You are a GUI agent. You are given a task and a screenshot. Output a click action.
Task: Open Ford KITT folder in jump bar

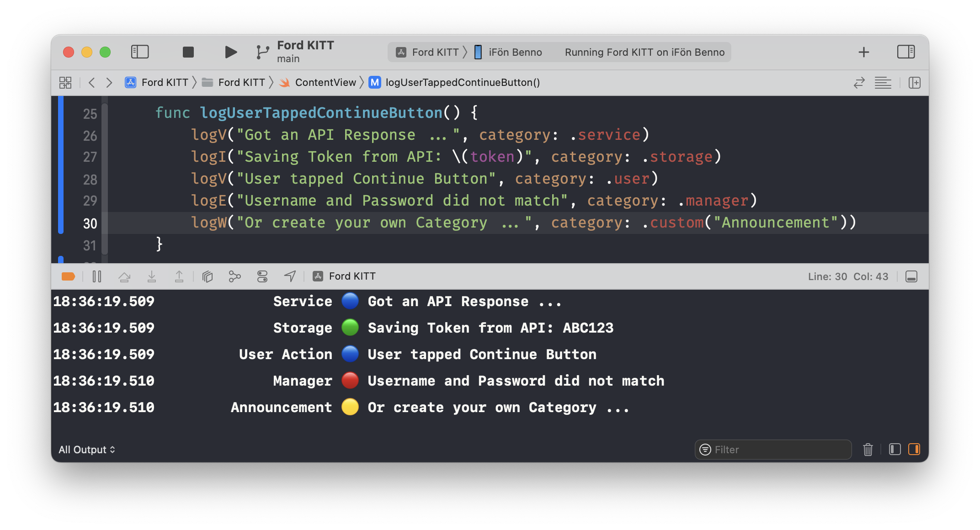coord(234,83)
